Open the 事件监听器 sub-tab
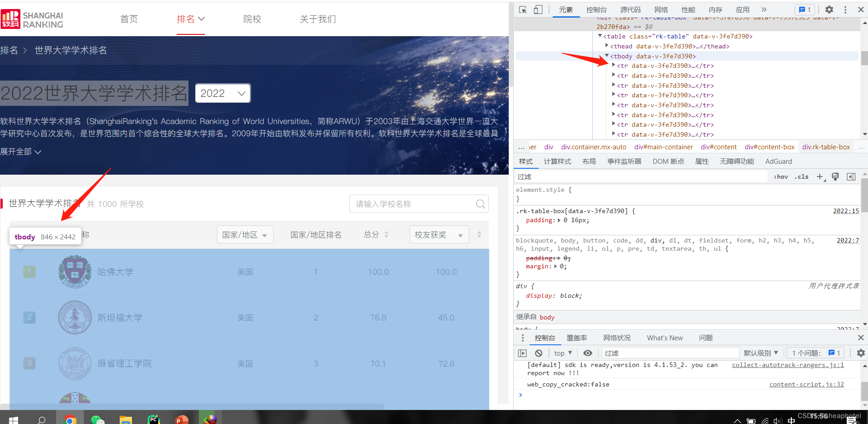The width and height of the screenshot is (868, 424). 624,162
